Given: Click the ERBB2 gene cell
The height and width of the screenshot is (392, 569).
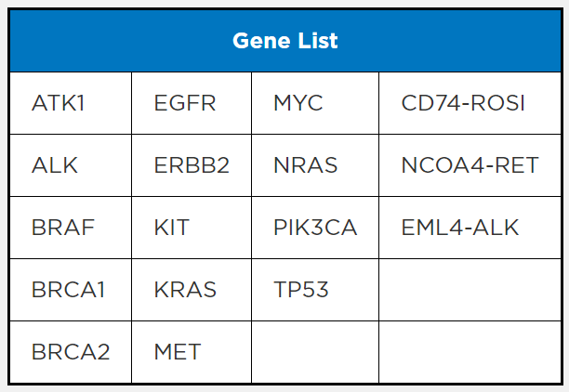Looking at the screenshot, I should click(192, 165).
